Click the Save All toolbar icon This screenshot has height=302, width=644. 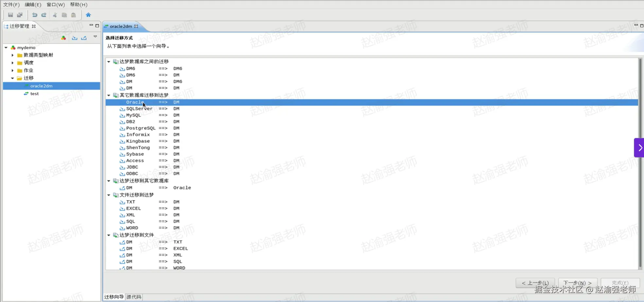(20, 15)
